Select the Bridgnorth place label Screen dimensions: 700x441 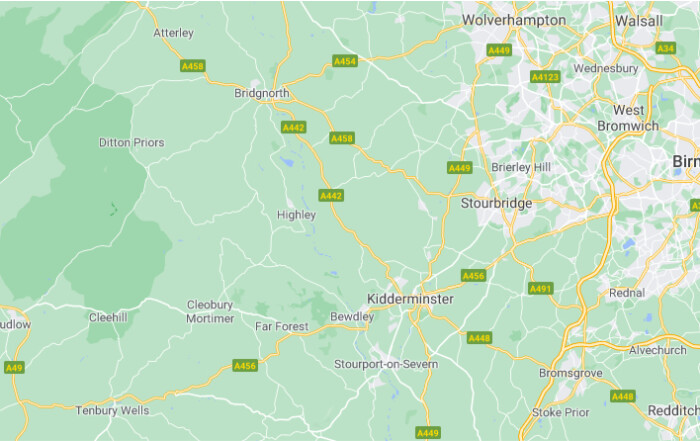(x=262, y=93)
